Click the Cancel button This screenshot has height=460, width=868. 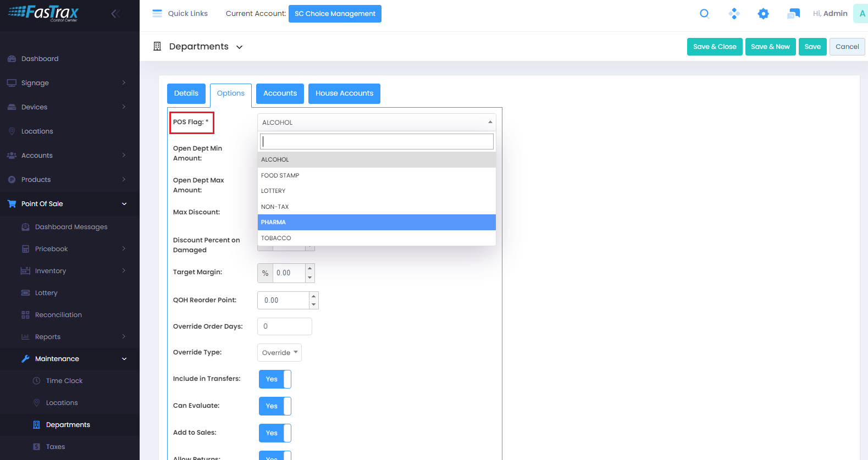[x=847, y=47]
